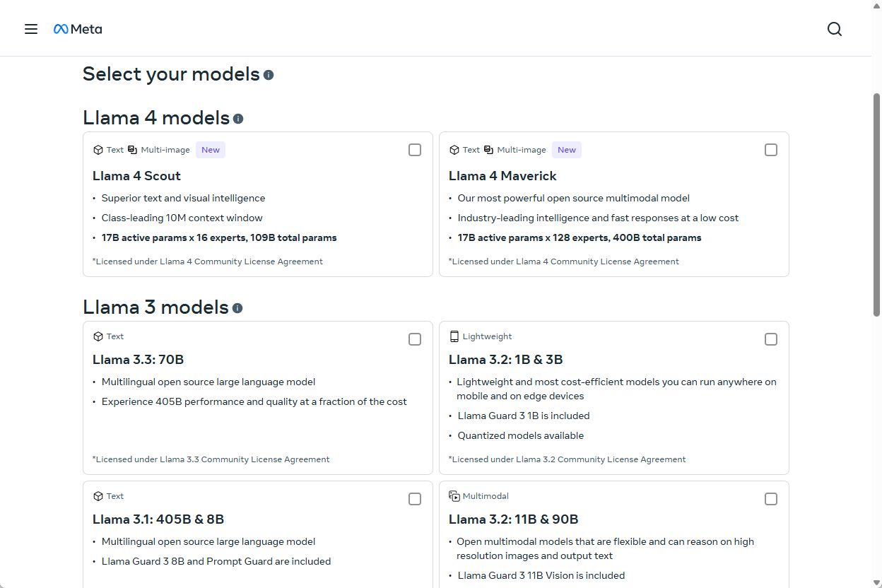Click info icon next to Llama 4 models
The image size is (882, 588).
pyautogui.click(x=238, y=119)
